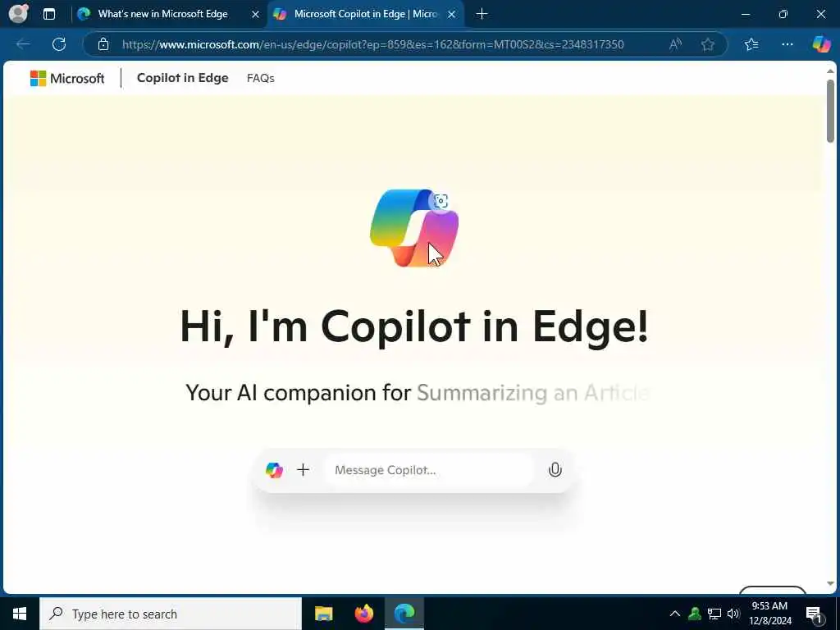Go to Microsoft logo homepage link
The image size is (840, 630).
point(67,78)
